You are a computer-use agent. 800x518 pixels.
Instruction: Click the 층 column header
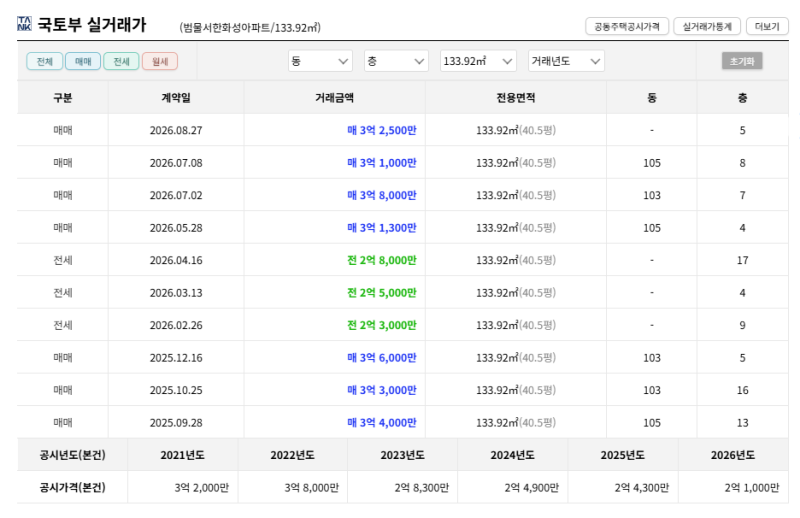[x=742, y=97]
